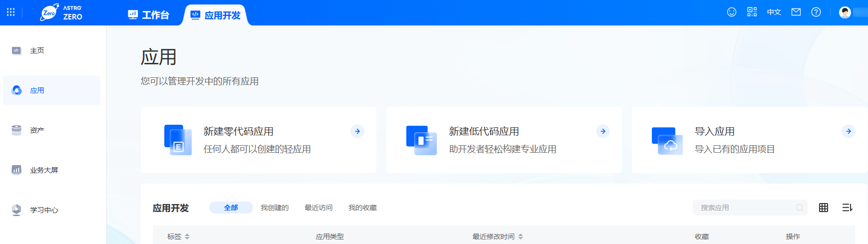Viewport: 868px width, 244px height.
Task: Open the QR code icon
Action: click(x=752, y=12)
